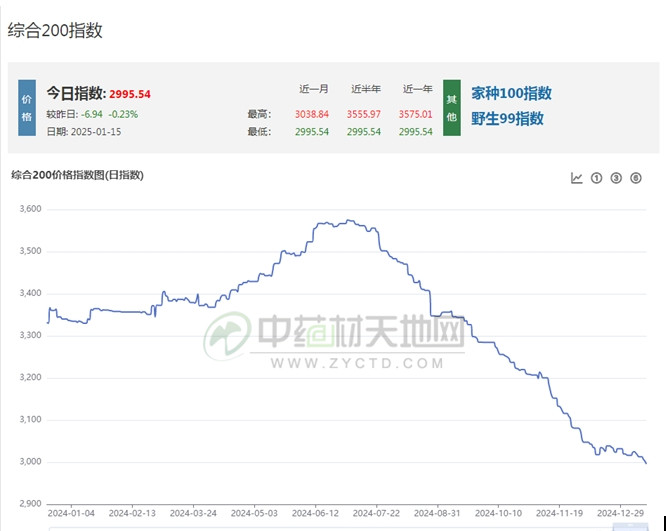Open the 家种100指数 link
Viewport: 666px width, 531px height.
point(511,94)
